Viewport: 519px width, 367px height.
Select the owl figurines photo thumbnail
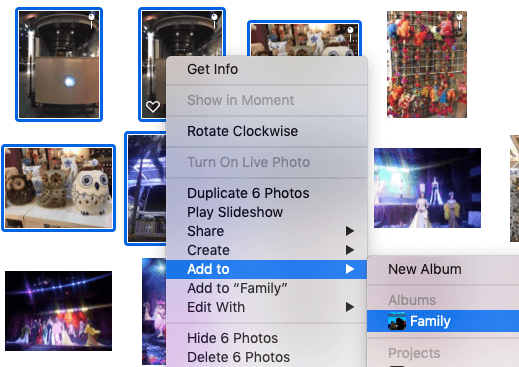59,188
